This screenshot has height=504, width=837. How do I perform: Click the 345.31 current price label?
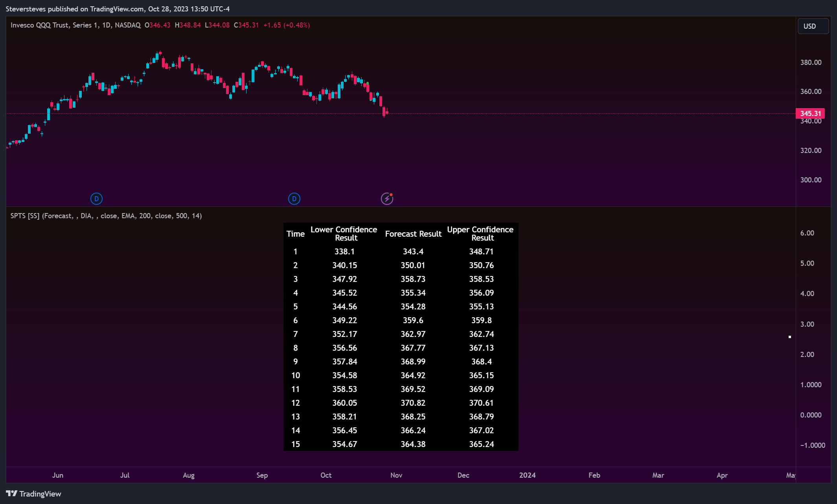(810, 114)
